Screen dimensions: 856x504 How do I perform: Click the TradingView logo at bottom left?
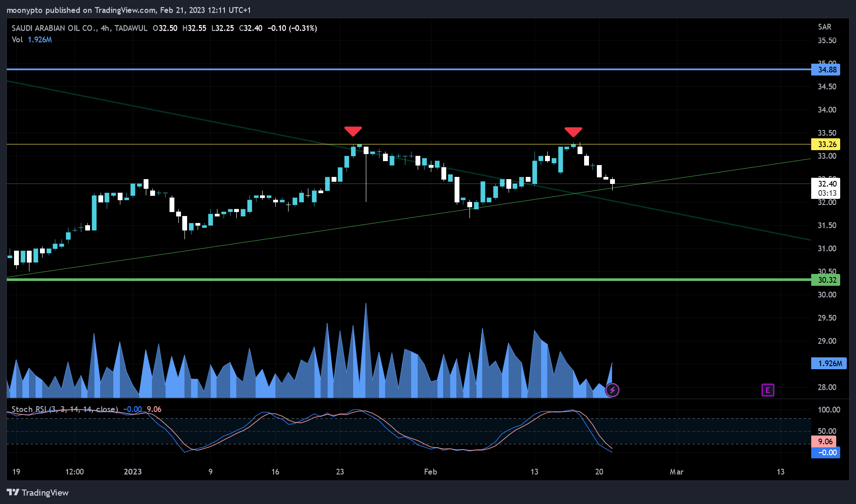(38, 493)
